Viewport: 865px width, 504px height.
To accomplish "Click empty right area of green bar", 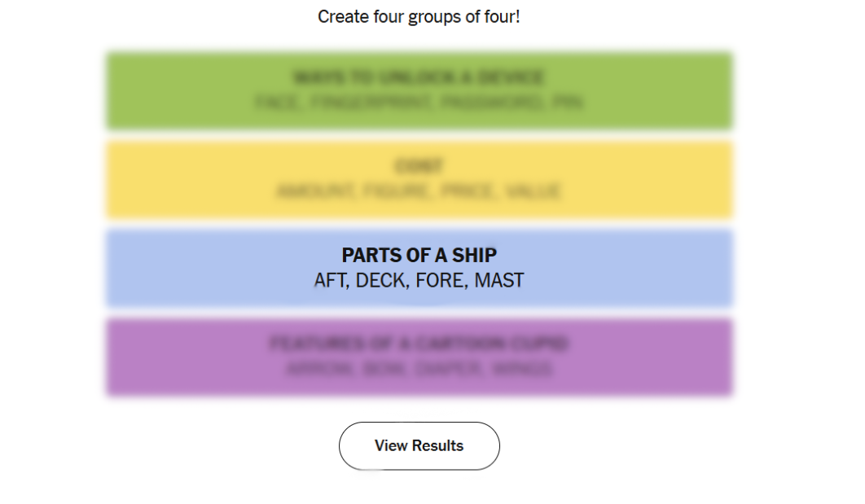I will pos(668,91).
